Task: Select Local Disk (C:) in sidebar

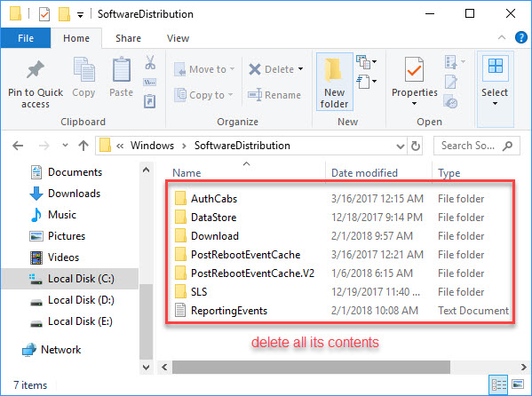Action: click(70, 279)
